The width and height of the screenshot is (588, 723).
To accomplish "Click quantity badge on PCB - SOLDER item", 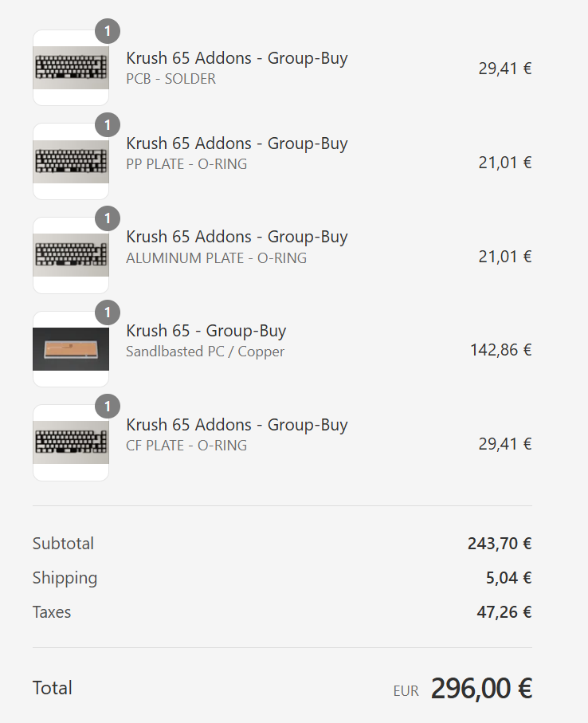I will click(x=108, y=32).
